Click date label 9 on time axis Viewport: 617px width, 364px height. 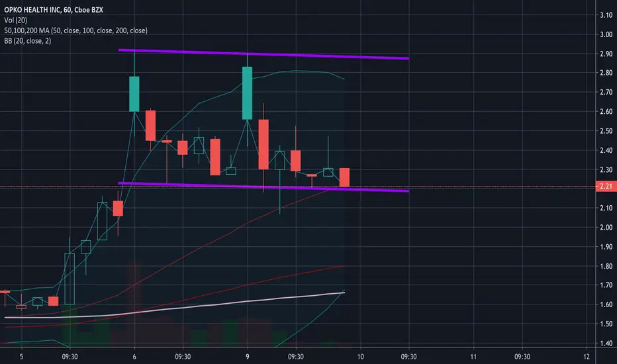pyautogui.click(x=247, y=357)
